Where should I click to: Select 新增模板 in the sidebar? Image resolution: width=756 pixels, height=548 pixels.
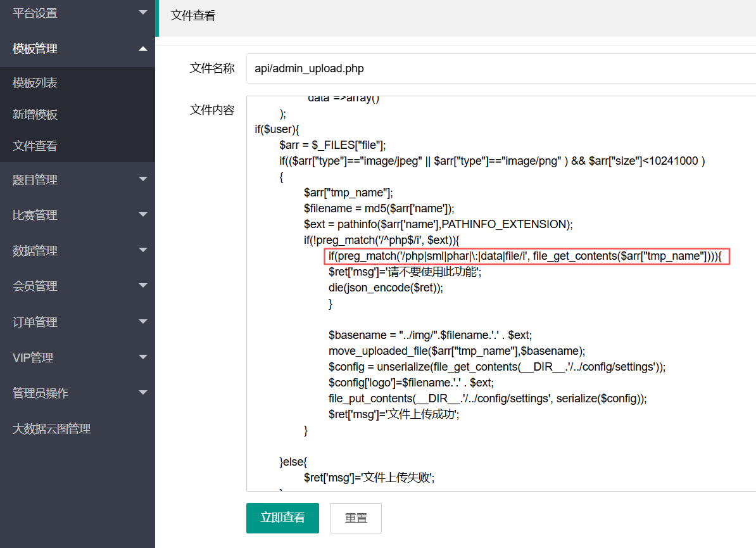click(35, 115)
